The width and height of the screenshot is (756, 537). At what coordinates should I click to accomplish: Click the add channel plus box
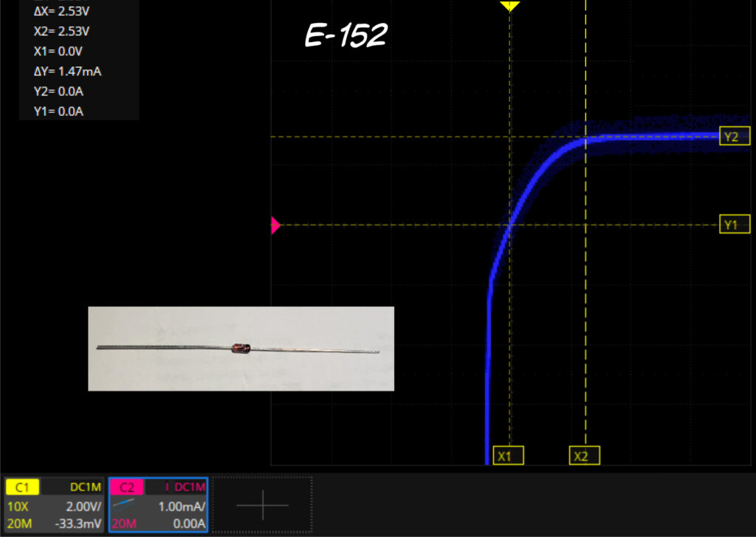coord(262,505)
